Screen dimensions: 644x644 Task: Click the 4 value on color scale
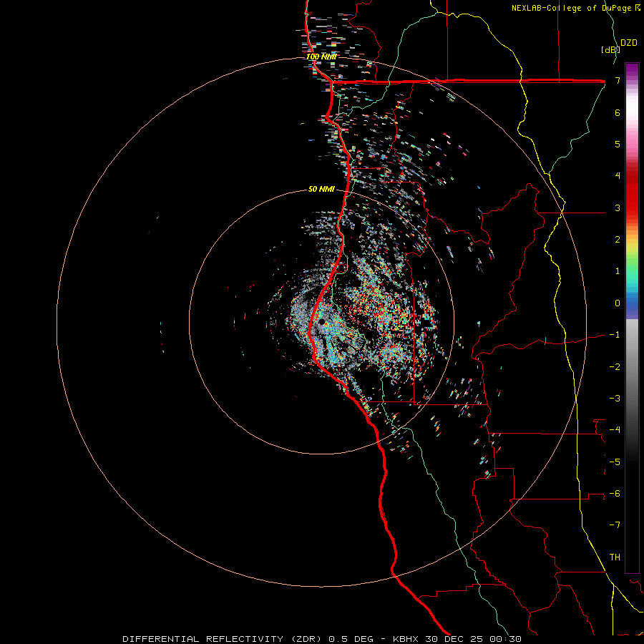(618, 176)
